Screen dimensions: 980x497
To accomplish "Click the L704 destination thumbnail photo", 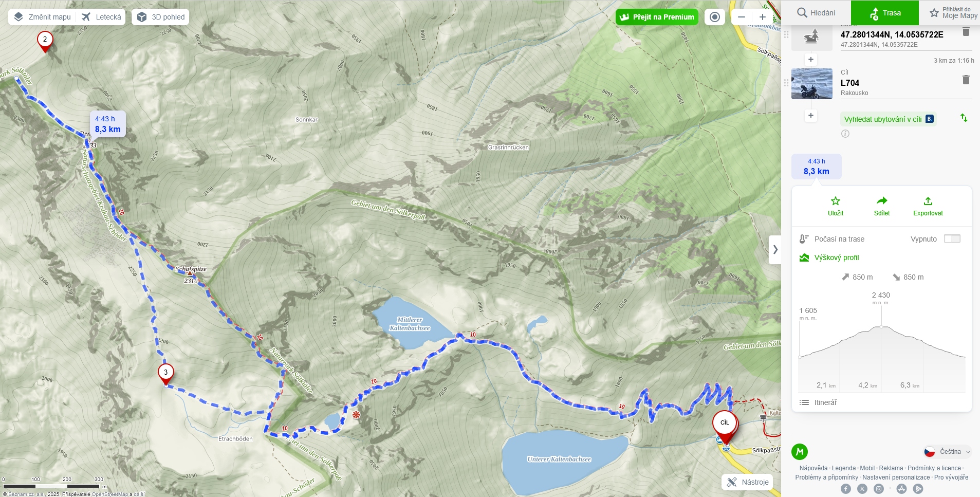I will (x=811, y=84).
